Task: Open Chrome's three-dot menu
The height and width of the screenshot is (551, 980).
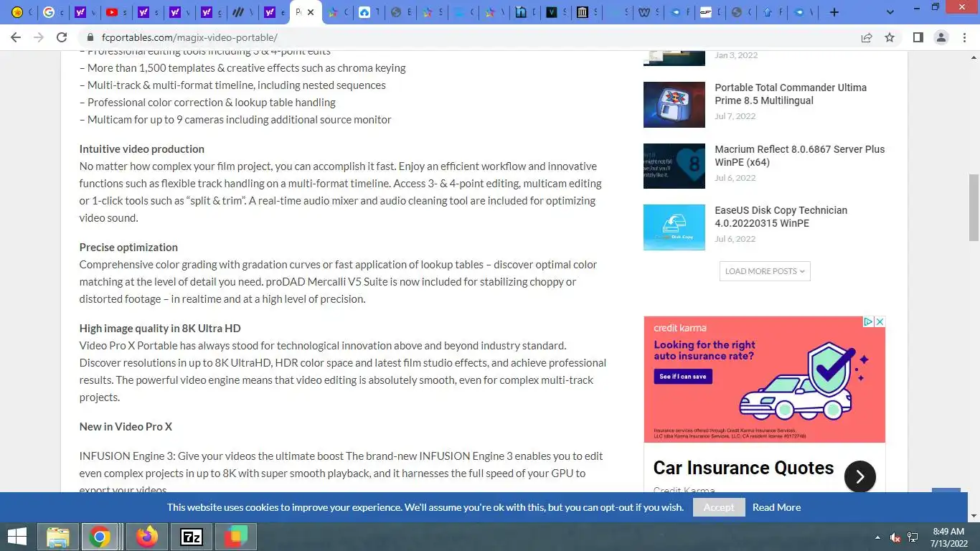Action: [963, 37]
